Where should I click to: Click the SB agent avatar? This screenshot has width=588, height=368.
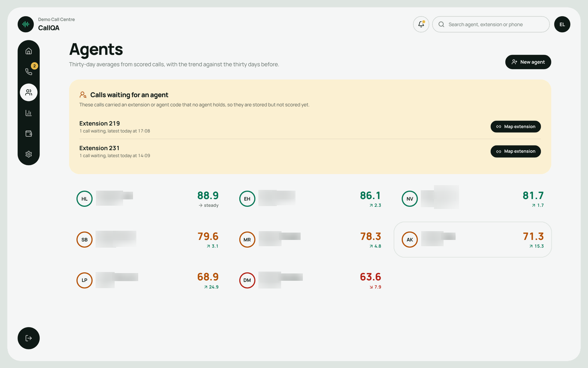click(x=85, y=240)
